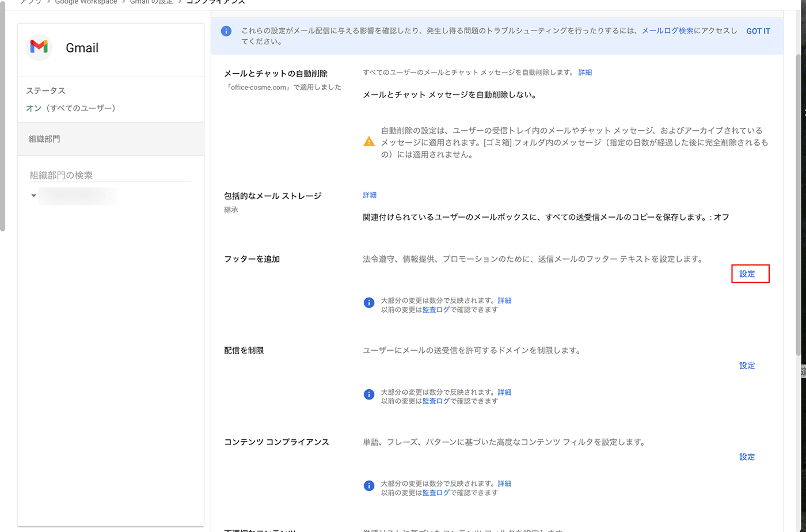Dismiss banner with GOT IT button

(x=758, y=31)
